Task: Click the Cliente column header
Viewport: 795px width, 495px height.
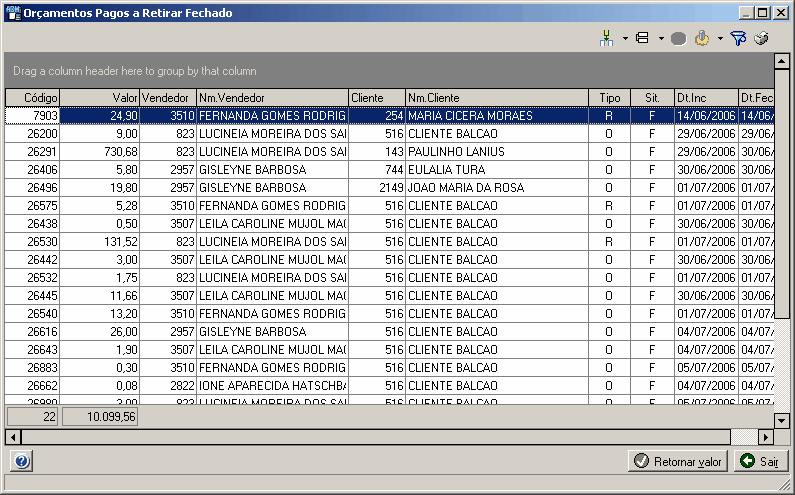Action: [377, 98]
